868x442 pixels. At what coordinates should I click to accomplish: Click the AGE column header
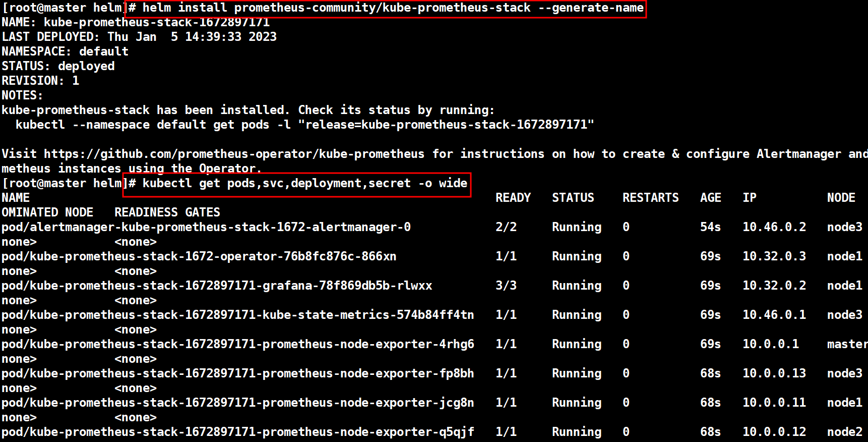pyautogui.click(x=711, y=198)
